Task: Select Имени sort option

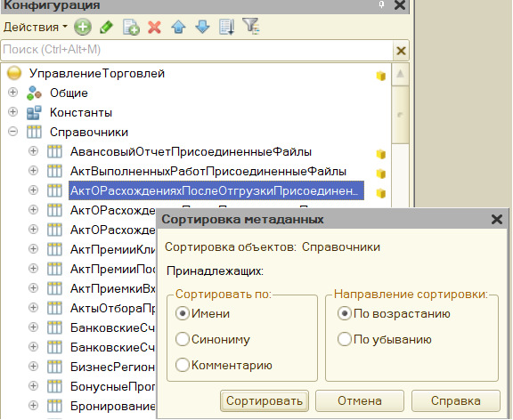Action: pos(202,314)
